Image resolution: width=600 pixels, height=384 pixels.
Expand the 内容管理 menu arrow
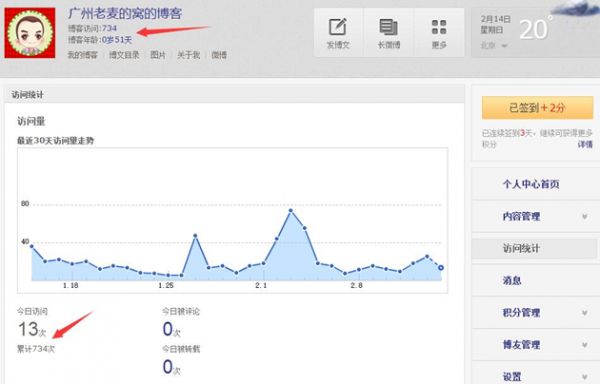coord(585,216)
